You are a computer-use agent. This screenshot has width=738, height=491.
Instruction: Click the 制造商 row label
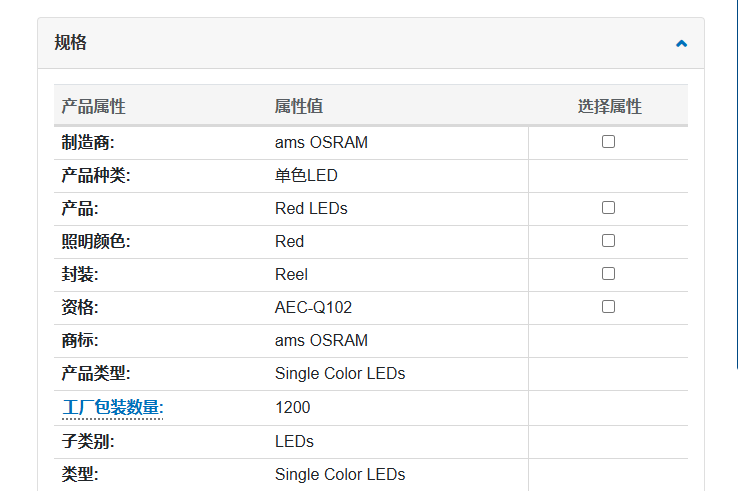(87, 142)
